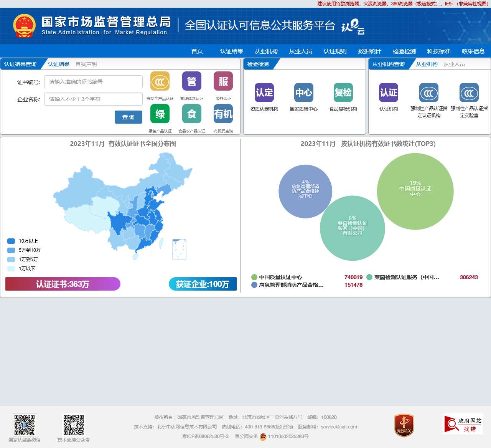
Task: Open the 数据统计 menu item
Action: click(370, 51)
